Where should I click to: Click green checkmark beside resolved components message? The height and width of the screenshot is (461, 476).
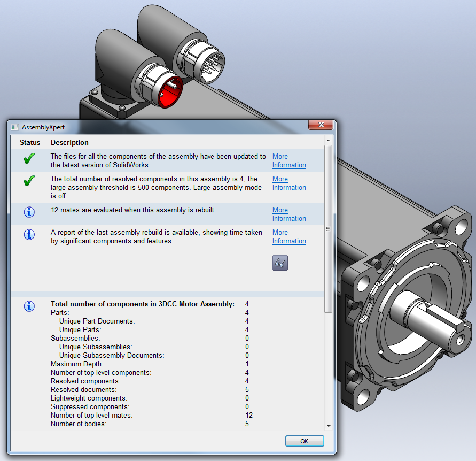click(29, 181)
